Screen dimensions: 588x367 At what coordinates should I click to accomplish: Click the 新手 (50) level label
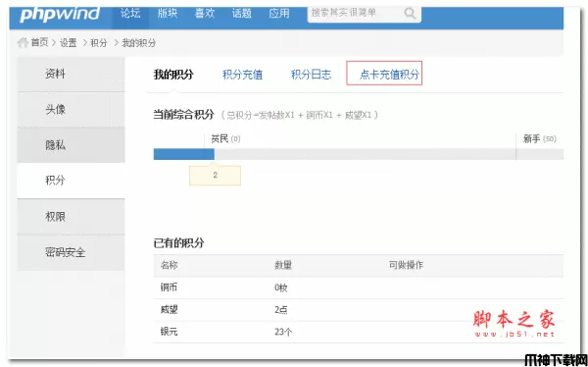point(540,139)
